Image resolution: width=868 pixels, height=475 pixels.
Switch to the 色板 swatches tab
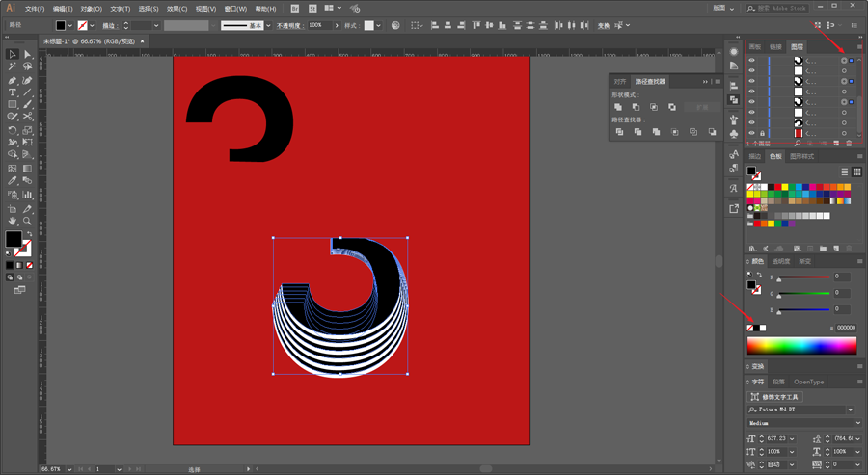pos(775,156)
